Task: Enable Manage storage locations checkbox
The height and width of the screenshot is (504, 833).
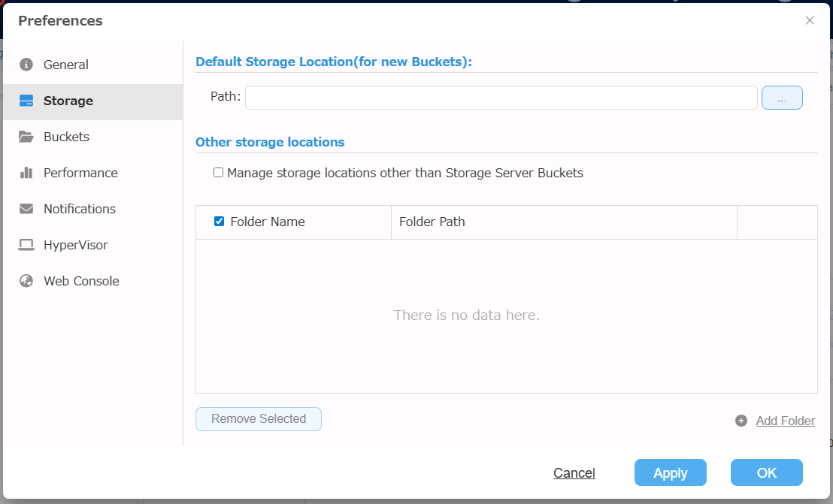Action: [219, 173]
